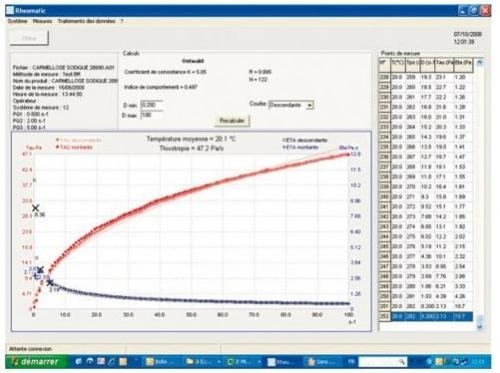Image resolution: width=500 pixels, height=373 pixels.
Task: Select row header 236 in the measurement table
Action: (385, 157)
